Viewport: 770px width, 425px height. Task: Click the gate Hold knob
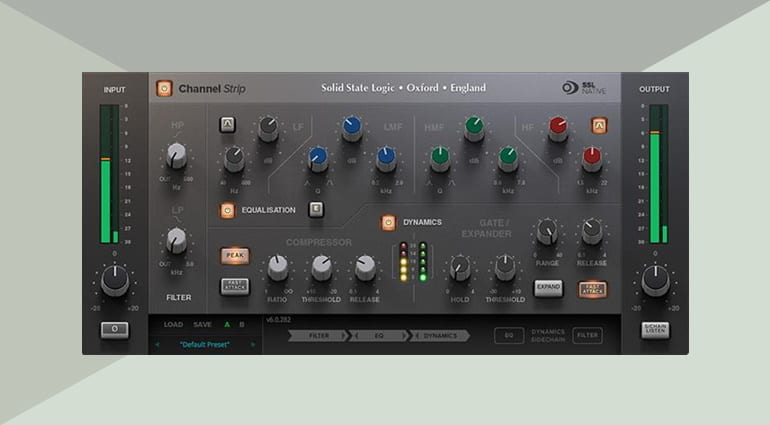click(x=460, y=268)
